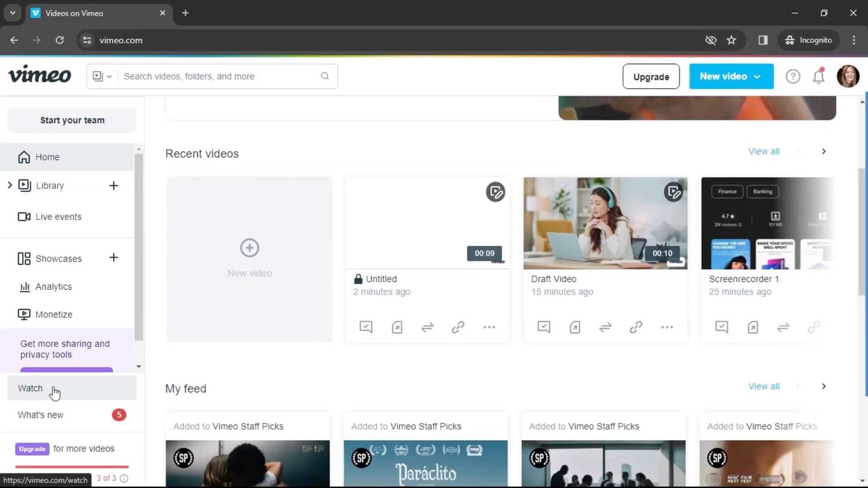Viewport: 868px width, 488px height.
Task: Open review mode for the Untitled video
Action: [365, 327]
